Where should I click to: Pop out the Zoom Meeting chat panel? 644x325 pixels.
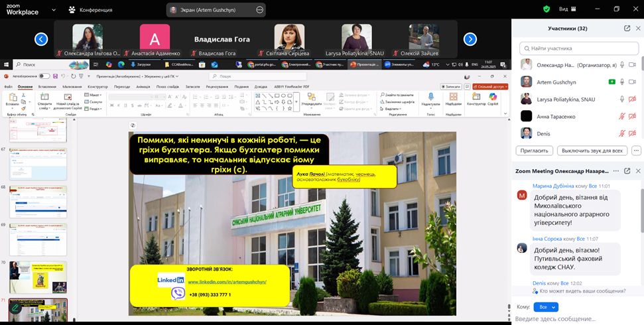pos(627,171)
